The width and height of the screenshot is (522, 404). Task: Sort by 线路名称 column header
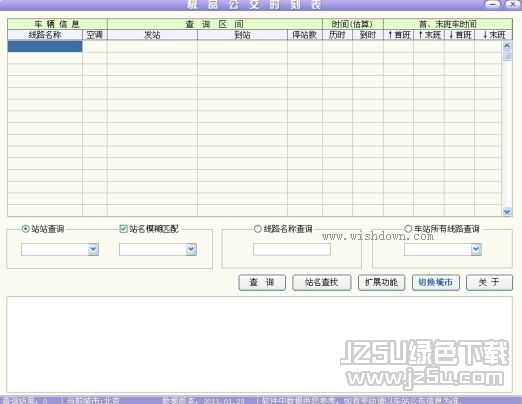click(x=45, y=35)
